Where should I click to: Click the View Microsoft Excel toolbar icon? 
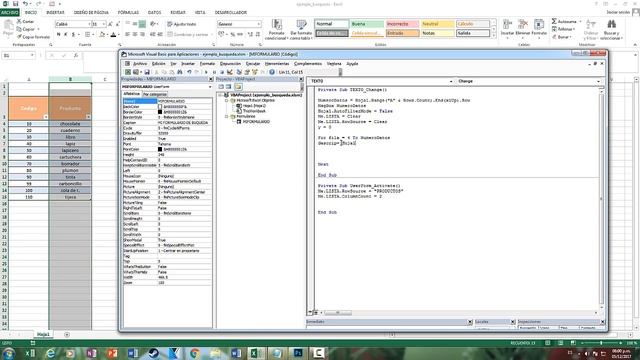tap(128, 72)
